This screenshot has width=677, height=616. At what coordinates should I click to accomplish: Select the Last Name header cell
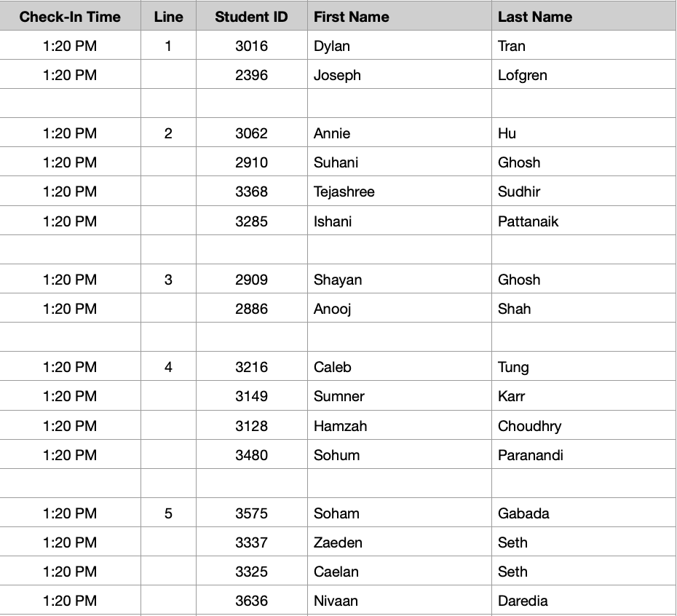(x=584, y=17)
